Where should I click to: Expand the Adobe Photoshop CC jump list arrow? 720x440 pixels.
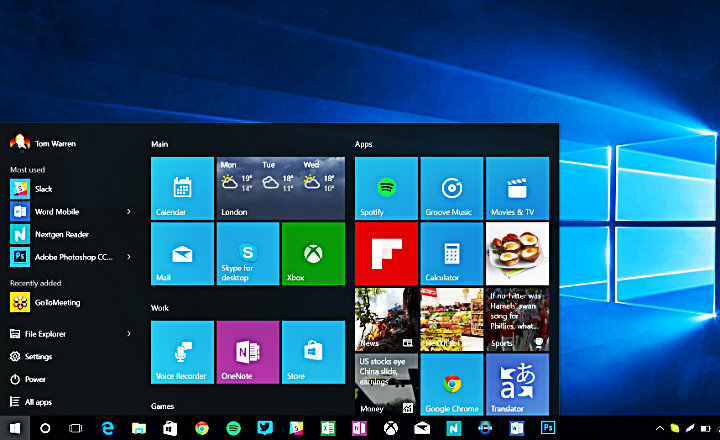(129, 257)
